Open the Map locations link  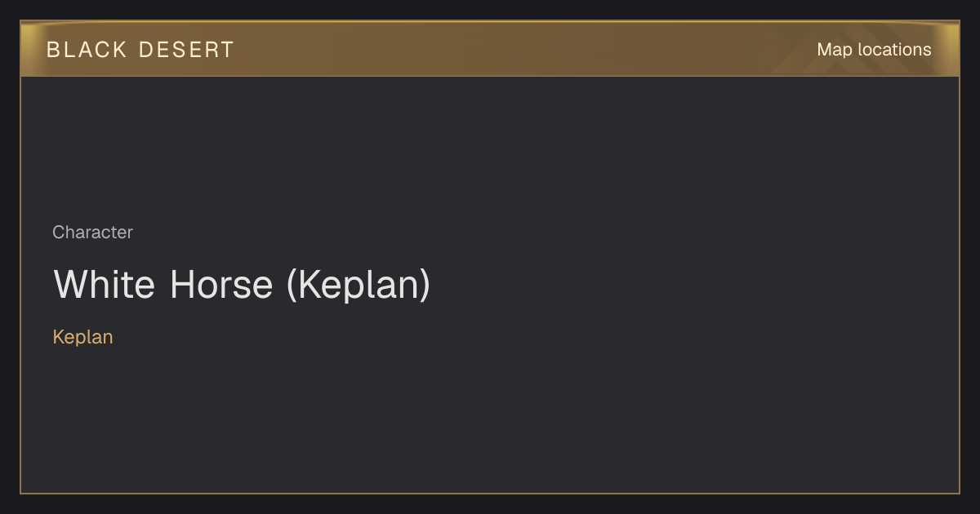tap(874, 50)
